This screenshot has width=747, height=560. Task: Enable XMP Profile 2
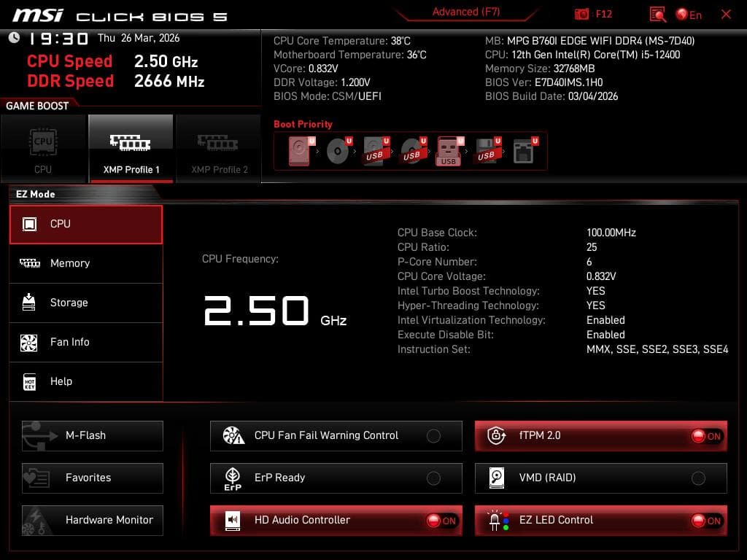(219, 149)
